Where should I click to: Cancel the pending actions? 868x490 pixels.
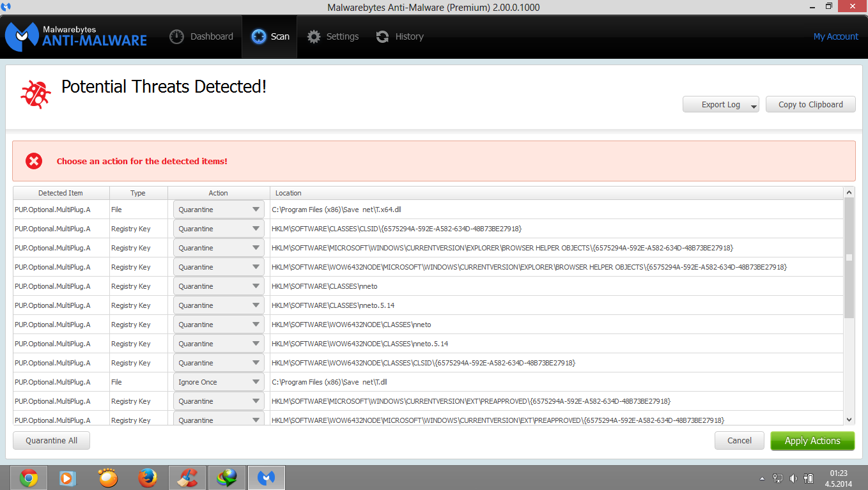[x=740, y=441]
